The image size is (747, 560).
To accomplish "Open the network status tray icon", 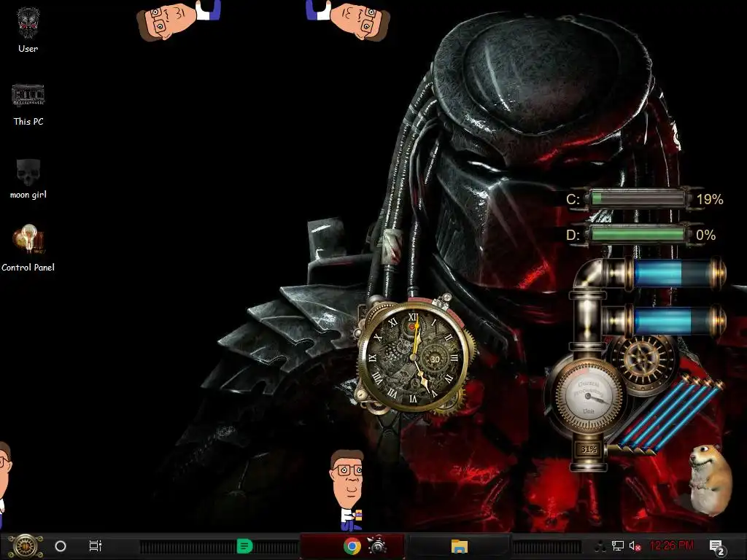I will 618,545.
